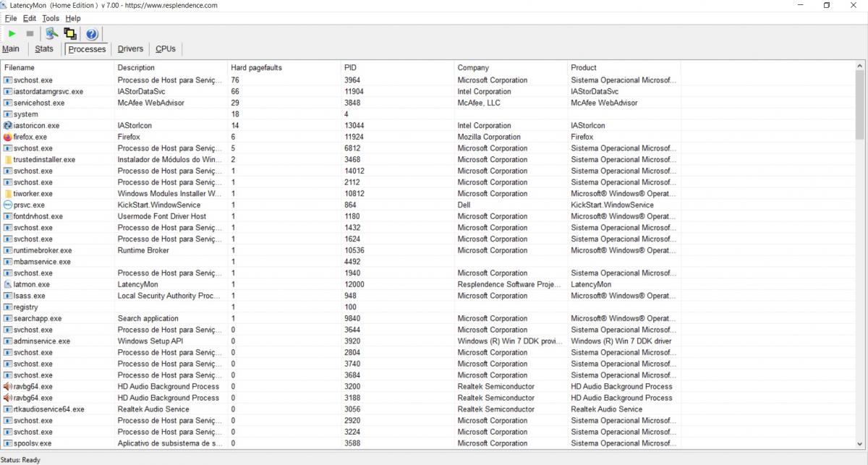Click the icon beside runtimebroker.exe

click(x=8, y=250)
